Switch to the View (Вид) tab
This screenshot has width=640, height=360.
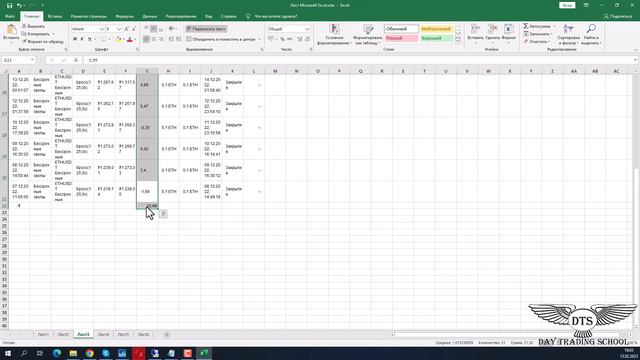tap(209, 16)
